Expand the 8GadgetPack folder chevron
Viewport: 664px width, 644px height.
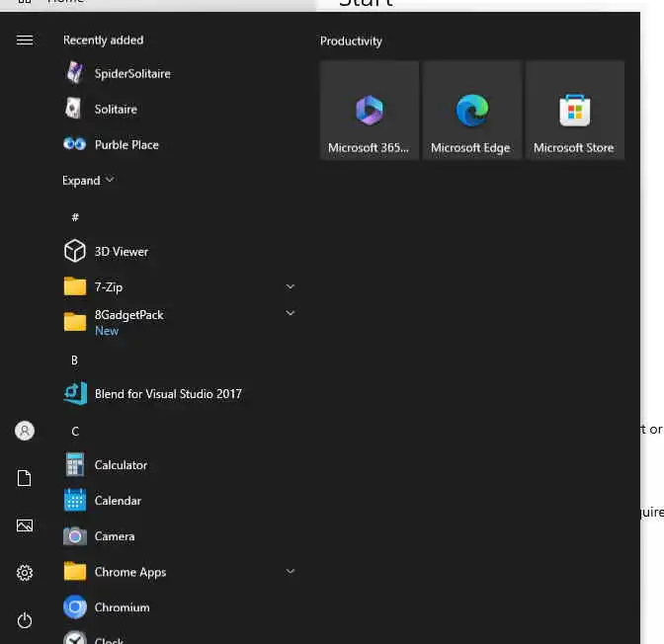(x=290, y=313)
